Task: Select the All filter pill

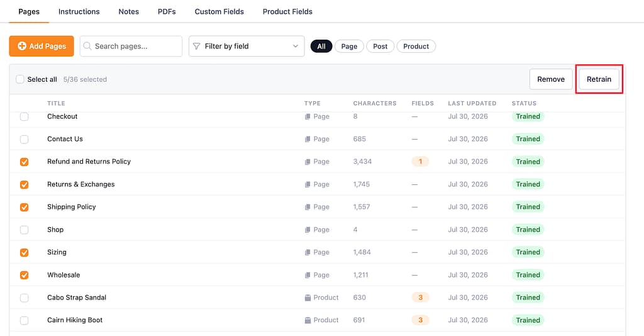Action: 321,47
